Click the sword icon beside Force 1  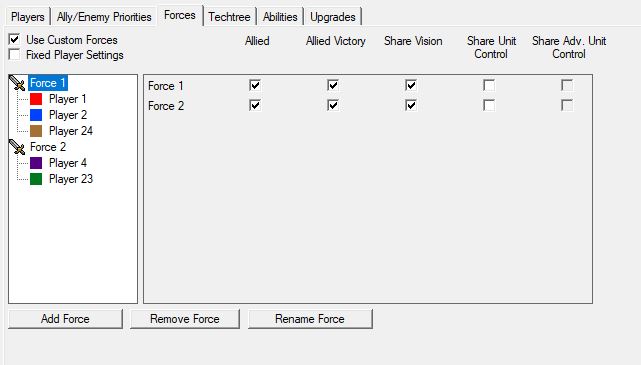click(17, 83)
